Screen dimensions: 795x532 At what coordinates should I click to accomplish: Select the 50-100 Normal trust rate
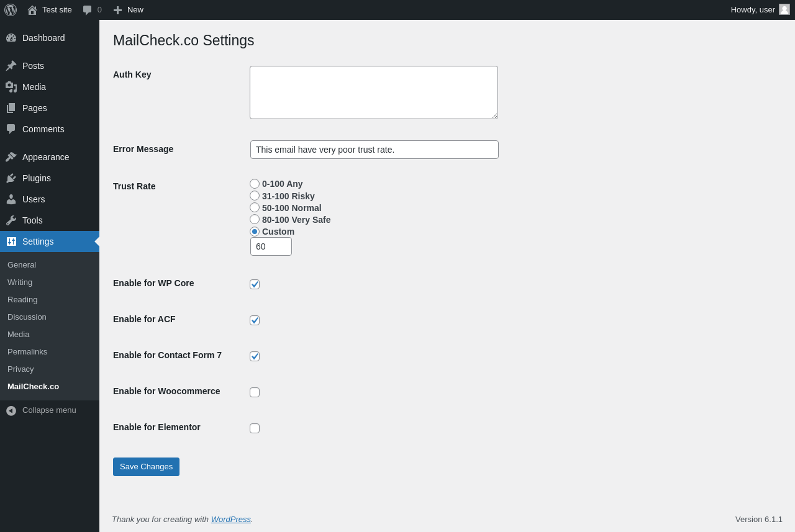[255, 207]
